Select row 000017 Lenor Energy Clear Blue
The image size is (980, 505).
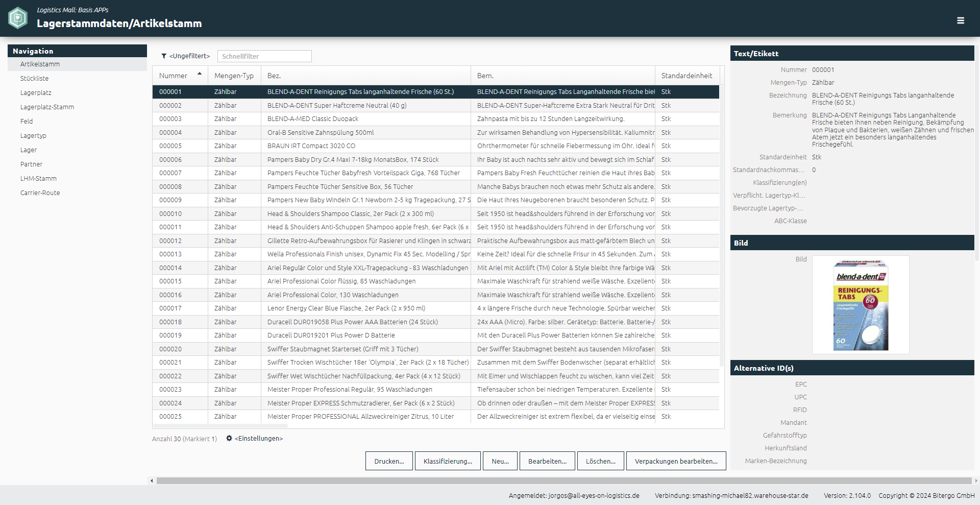tap(436, 308)
